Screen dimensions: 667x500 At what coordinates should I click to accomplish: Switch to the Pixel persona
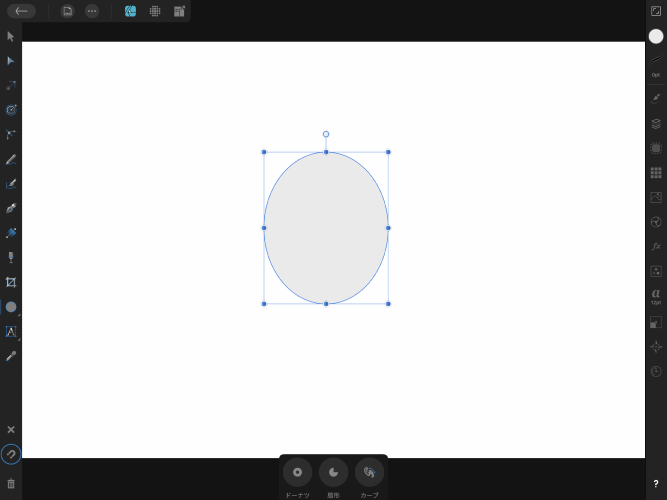click(x=155, y=11)
